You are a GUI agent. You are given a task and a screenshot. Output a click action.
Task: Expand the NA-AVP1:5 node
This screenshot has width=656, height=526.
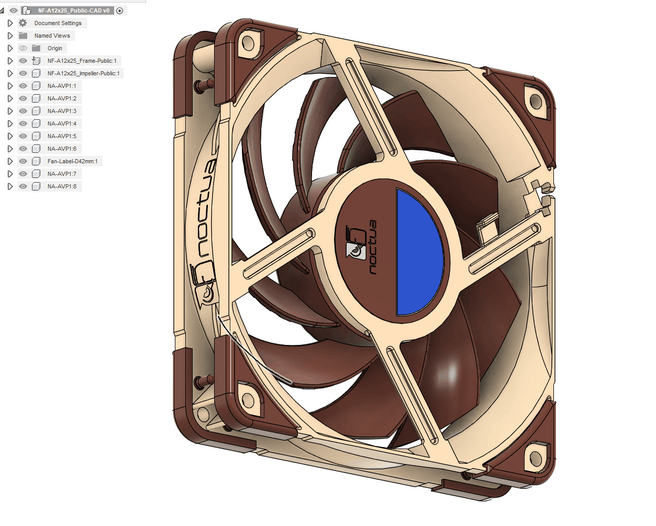(10, 136)
